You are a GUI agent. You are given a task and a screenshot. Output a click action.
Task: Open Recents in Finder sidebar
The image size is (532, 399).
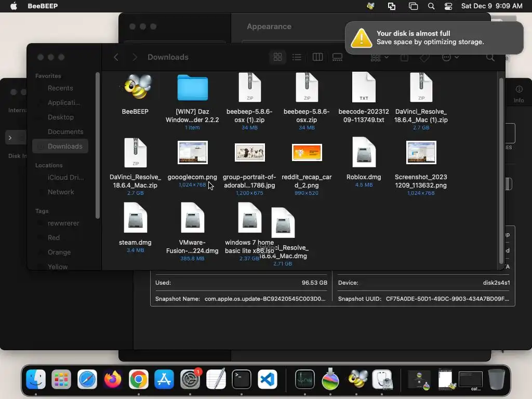tap(60, 88)
